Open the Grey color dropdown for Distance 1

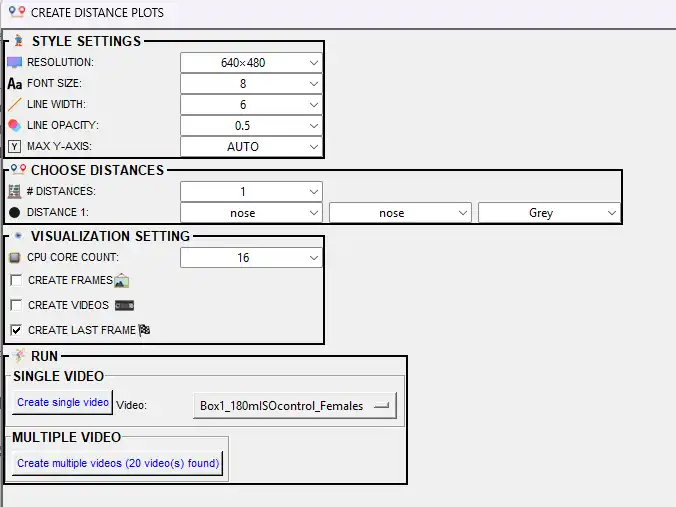549,213
